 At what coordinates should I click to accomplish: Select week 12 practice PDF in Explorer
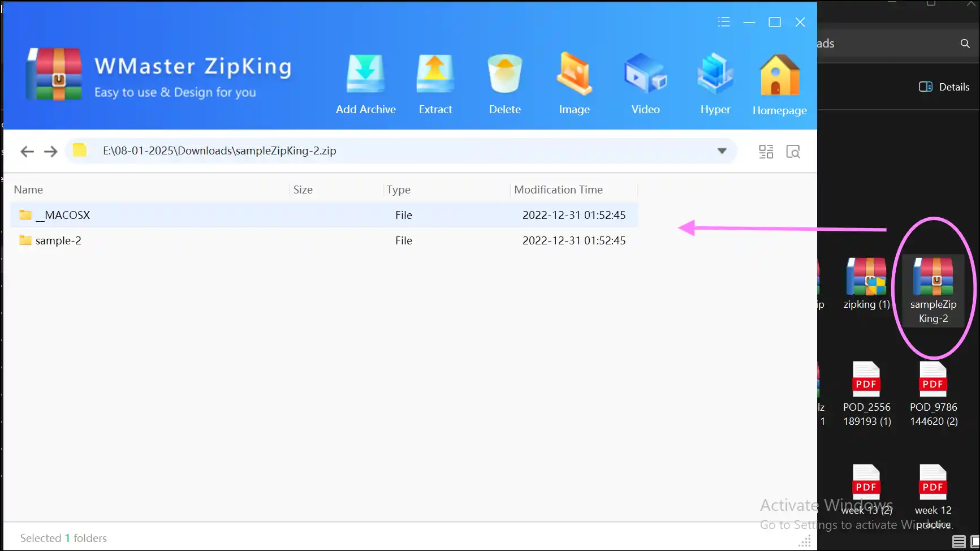pyautogui.click(x=933, y=497)
